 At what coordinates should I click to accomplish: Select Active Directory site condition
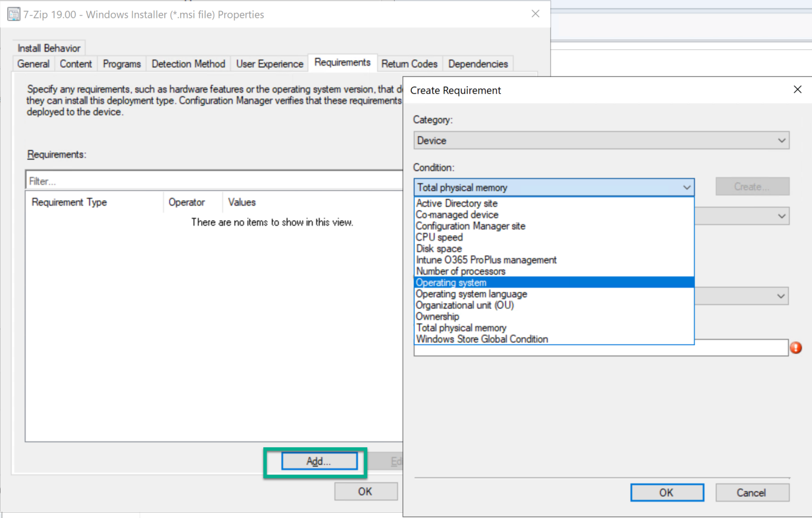tap(456, 203)
